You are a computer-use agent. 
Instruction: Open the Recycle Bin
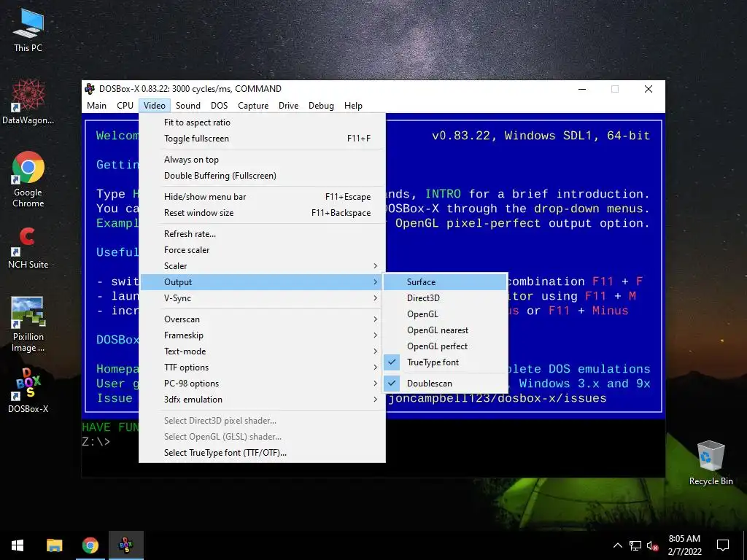pyautogui.click(x=711, y=463)
